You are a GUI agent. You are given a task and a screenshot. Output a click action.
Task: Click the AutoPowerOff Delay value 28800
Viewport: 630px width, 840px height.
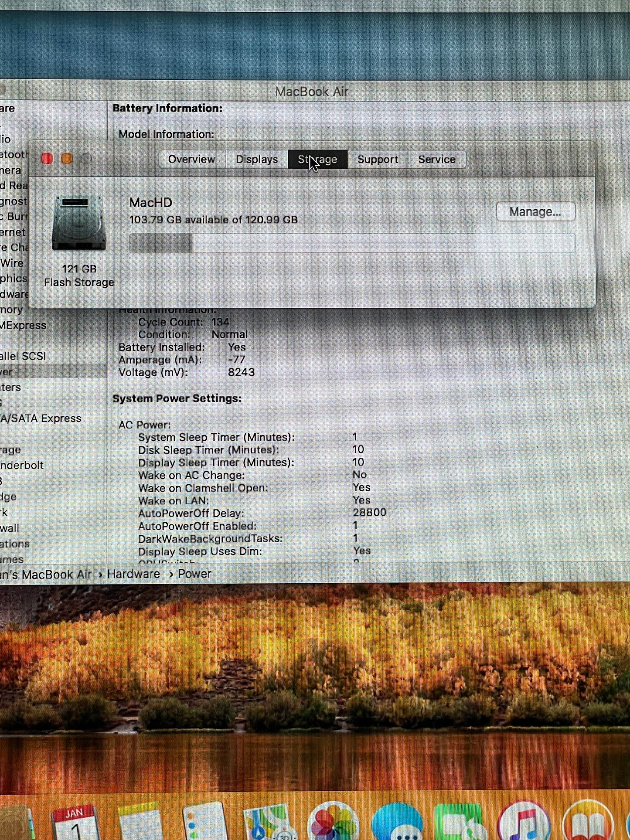pyautogui.click(x=369, y=513)
